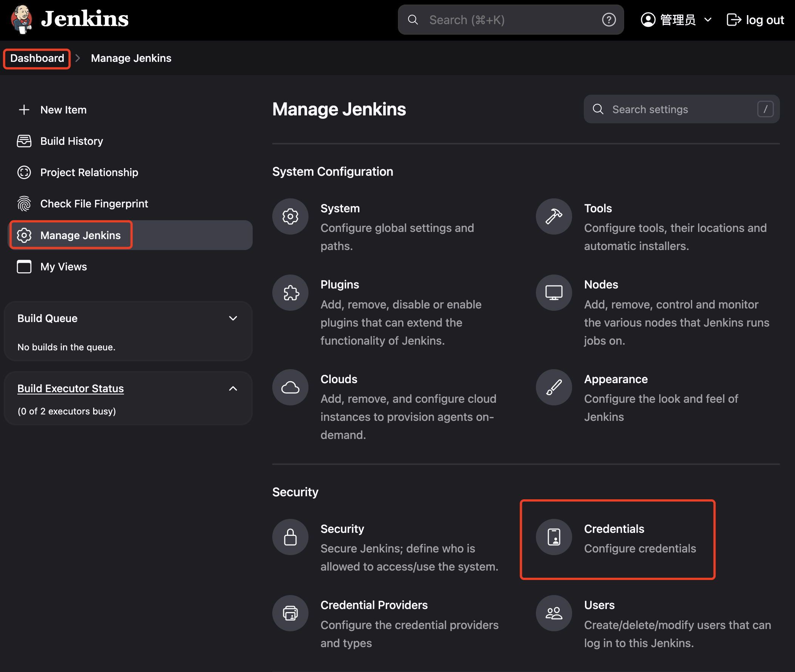Go to Dashboard breadcrumb link
The height and width of the screenshot is (672, 795).
[x=37, y=58]
